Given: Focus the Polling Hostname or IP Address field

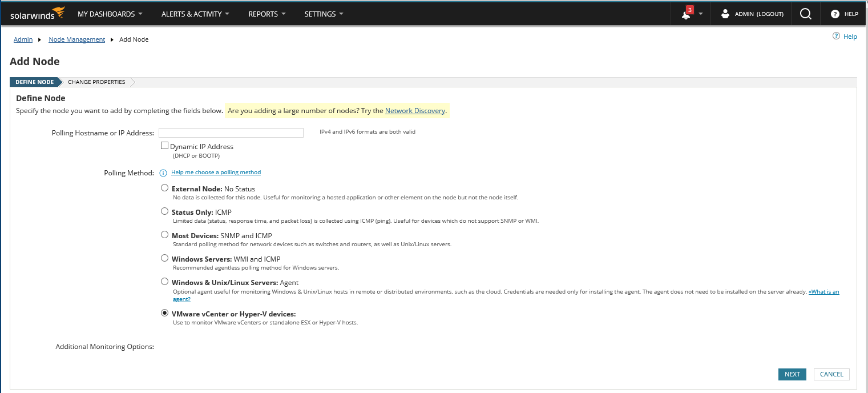Looking at the screenshot, I should 231,133.
